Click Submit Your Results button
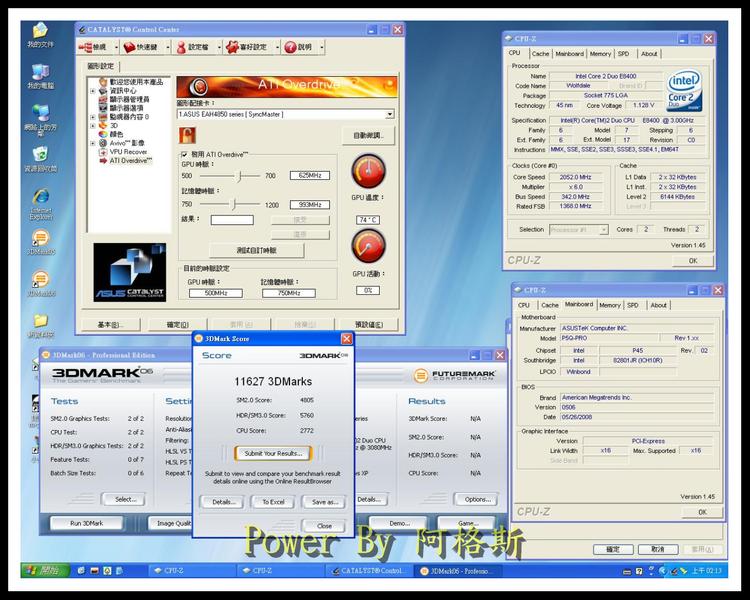 273,453
